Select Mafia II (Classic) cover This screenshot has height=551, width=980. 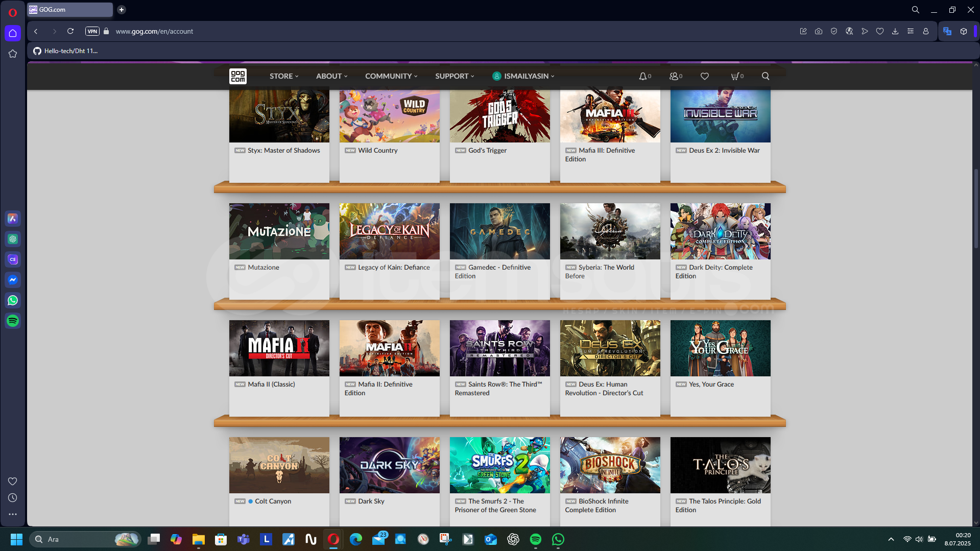(279, 348)
